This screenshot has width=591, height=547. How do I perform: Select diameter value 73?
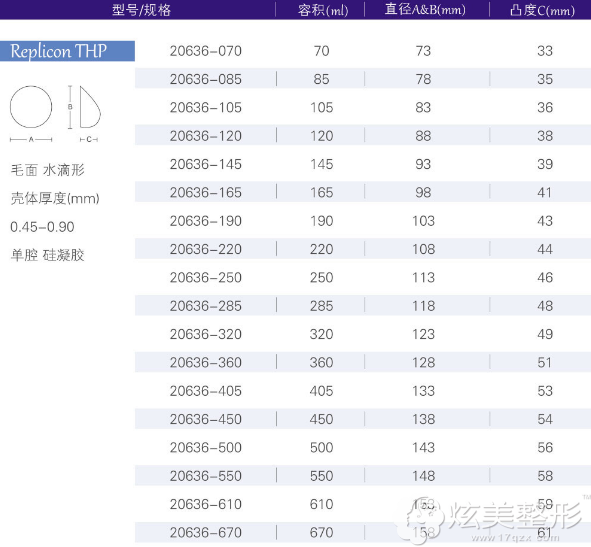click(423, 51)
